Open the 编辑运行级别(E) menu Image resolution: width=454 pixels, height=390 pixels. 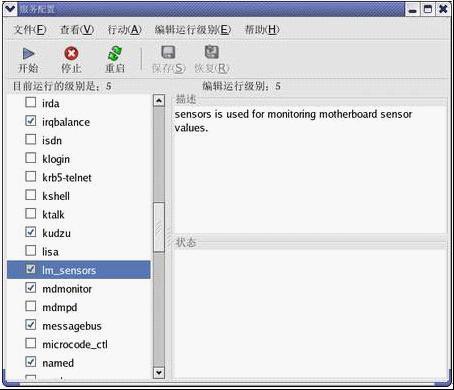point(193,30)
